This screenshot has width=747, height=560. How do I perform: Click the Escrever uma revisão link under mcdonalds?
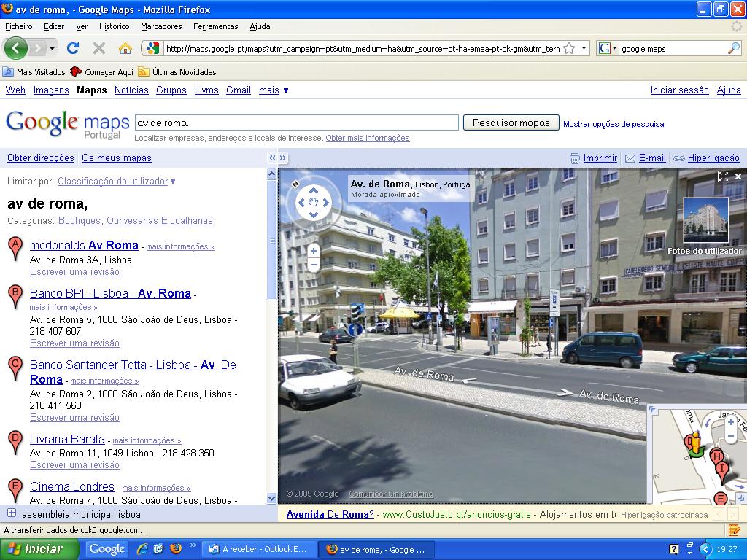pyautogui.click(x=74, y=271)
